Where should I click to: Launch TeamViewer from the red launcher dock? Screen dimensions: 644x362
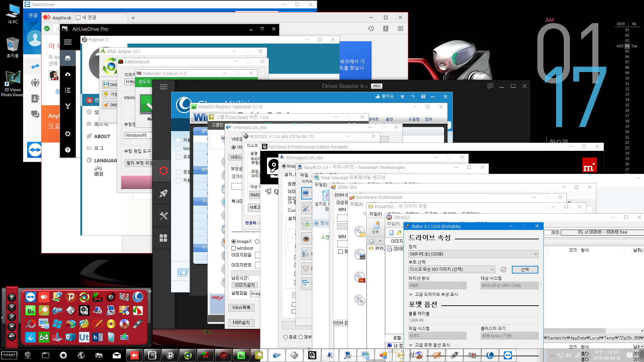tap(31, 297)
